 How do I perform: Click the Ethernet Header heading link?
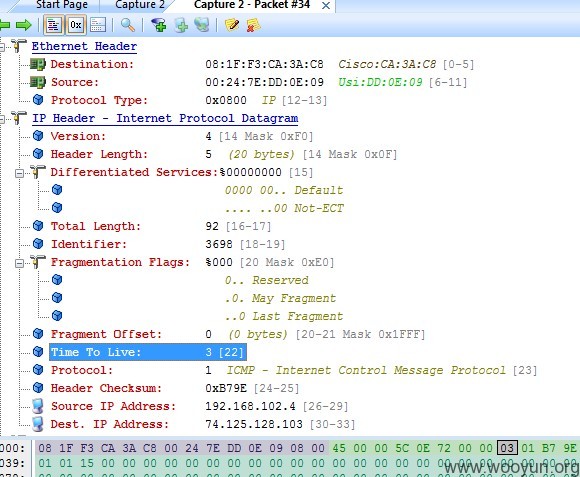click(x=84, y=47)
